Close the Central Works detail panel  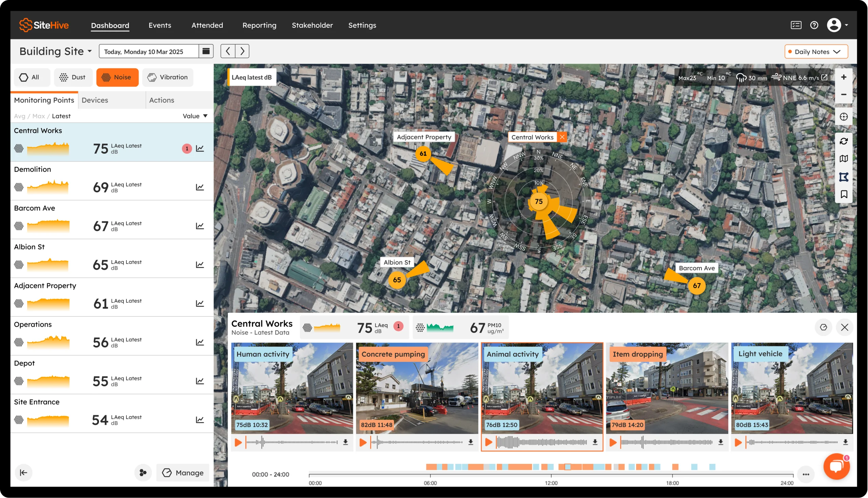[x=844, y=327]
